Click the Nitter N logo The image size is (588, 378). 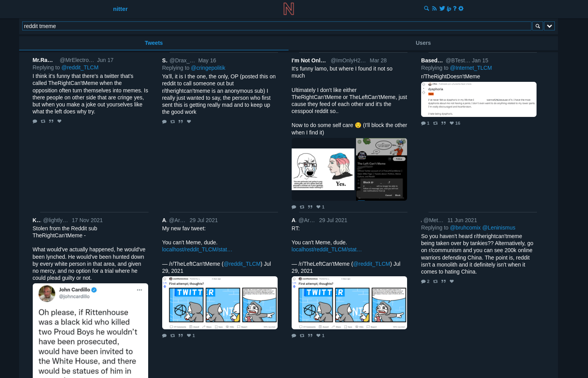tap(289, 9)
